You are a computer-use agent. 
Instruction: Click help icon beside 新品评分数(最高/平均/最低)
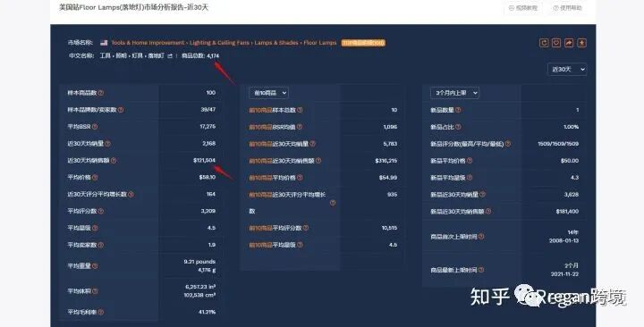(x=508, y=144)
